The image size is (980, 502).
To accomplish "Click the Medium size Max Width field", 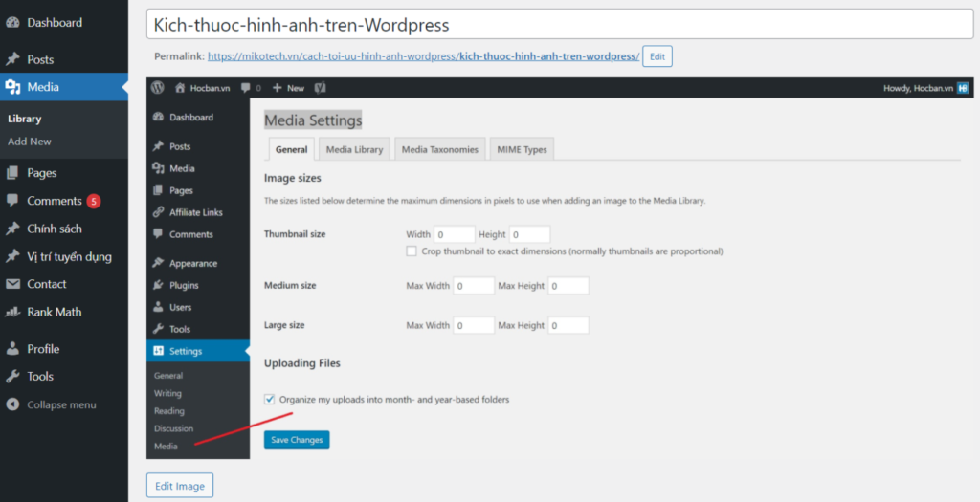I will 474,286.
